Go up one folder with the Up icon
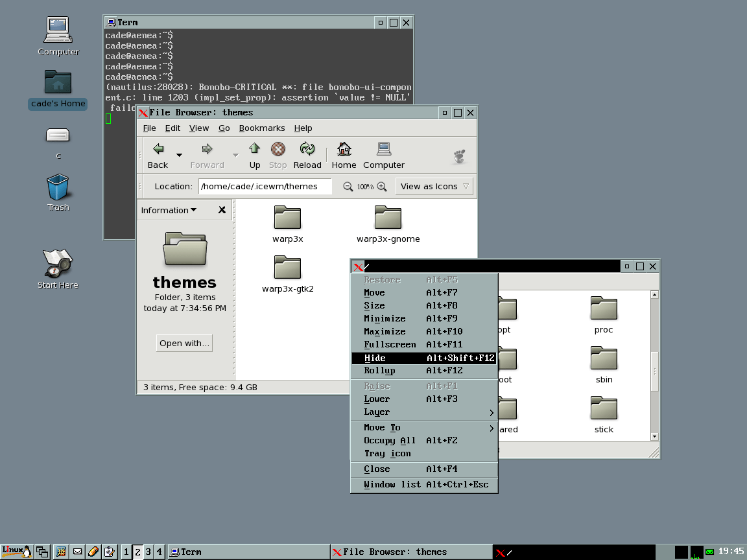 [x=254, y=149]
